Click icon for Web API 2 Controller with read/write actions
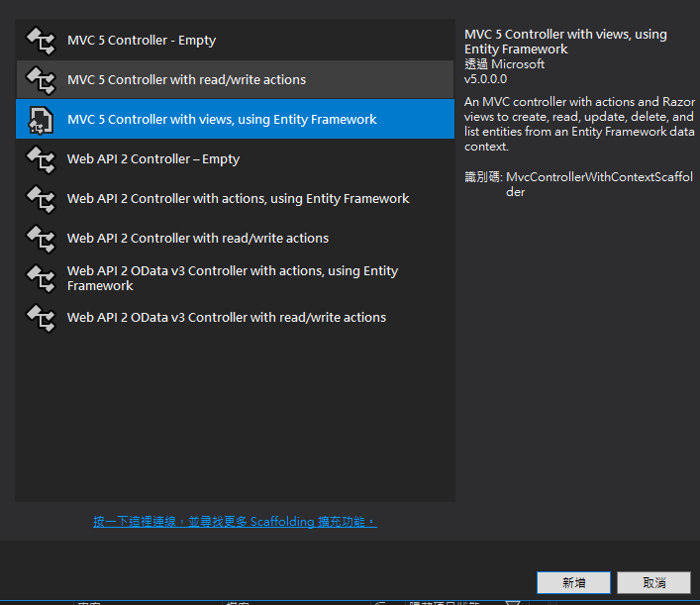The image size is (700, 605). point(41,239)
